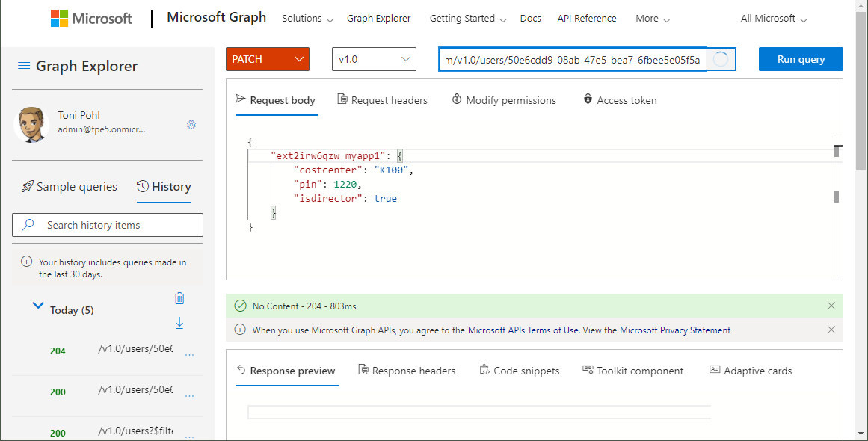This screenshot has height=441, width=868.
Task: Open the Sample queries tab
Action: point(69,187)
